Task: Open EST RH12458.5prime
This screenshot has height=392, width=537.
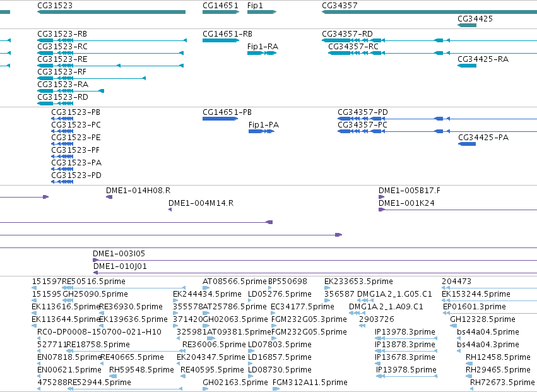Action: (x=498, y=358)
